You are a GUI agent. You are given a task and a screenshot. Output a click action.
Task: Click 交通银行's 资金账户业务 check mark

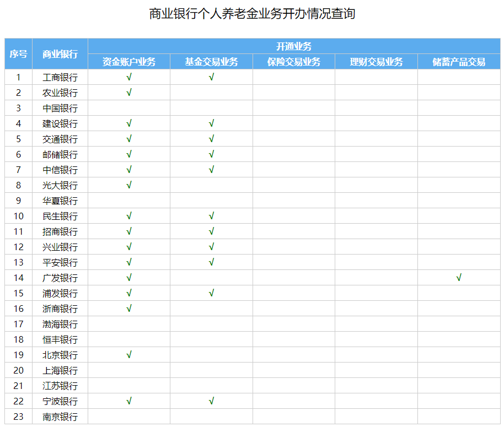click(129, 139)
